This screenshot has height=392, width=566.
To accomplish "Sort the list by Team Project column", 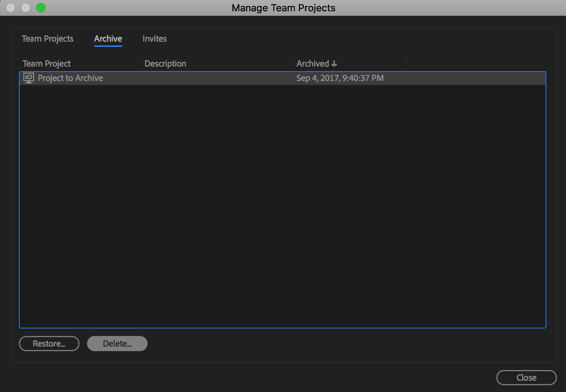I will [x=47, y=63].
